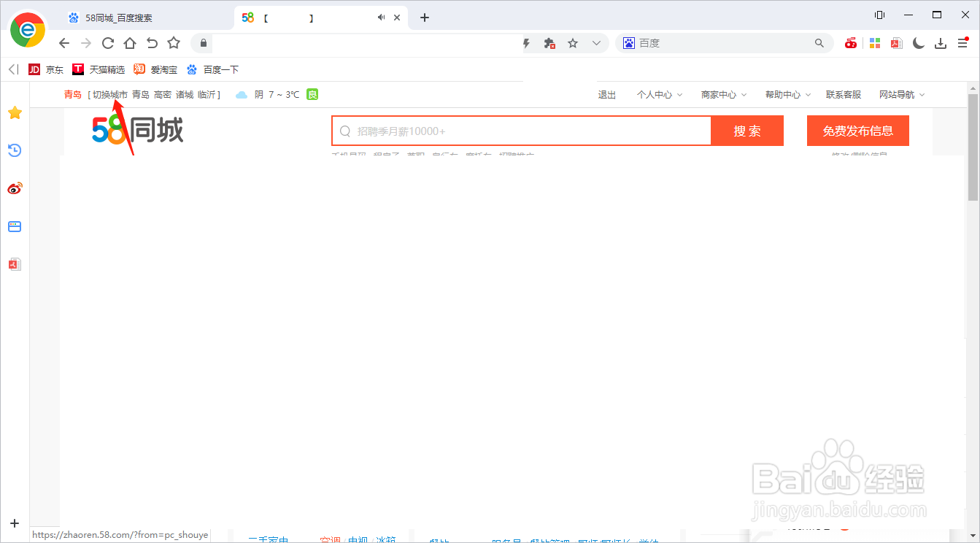Image resolution: width=980 pixels, height=543 pixels.
Task: Collapse the bookmarks bar sidebar arrow
Action: (13, 69)
